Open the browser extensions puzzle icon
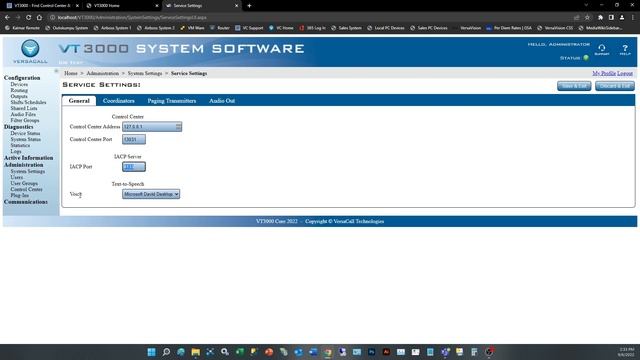Viewport: 640px width, 360px height. tap(600, 18)
